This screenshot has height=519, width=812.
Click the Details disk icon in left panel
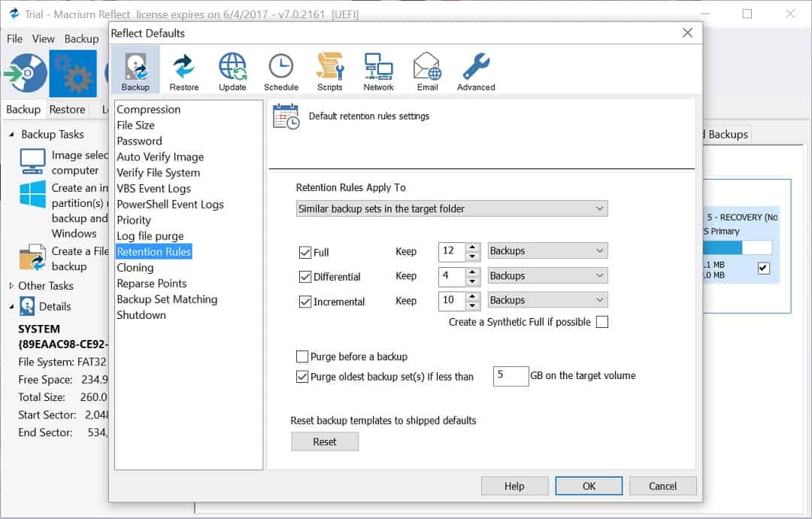27,306
